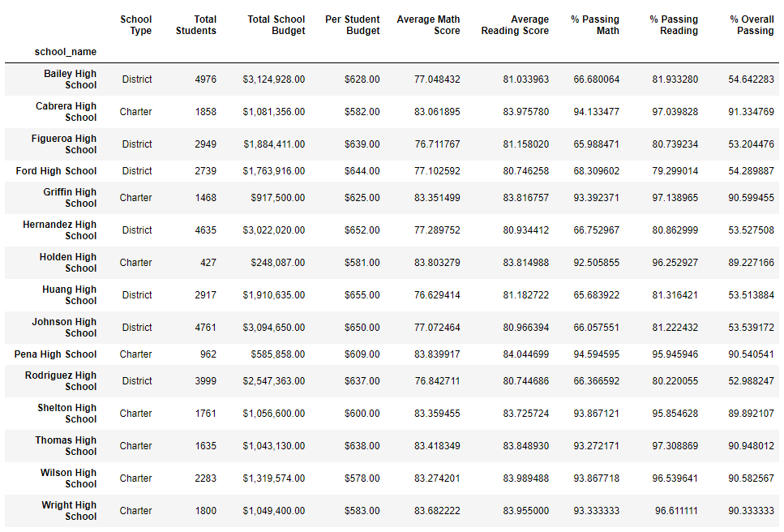Select Johnson's total students 4761
The width and height of the screenshot is (784, 532).
point(205,328)
